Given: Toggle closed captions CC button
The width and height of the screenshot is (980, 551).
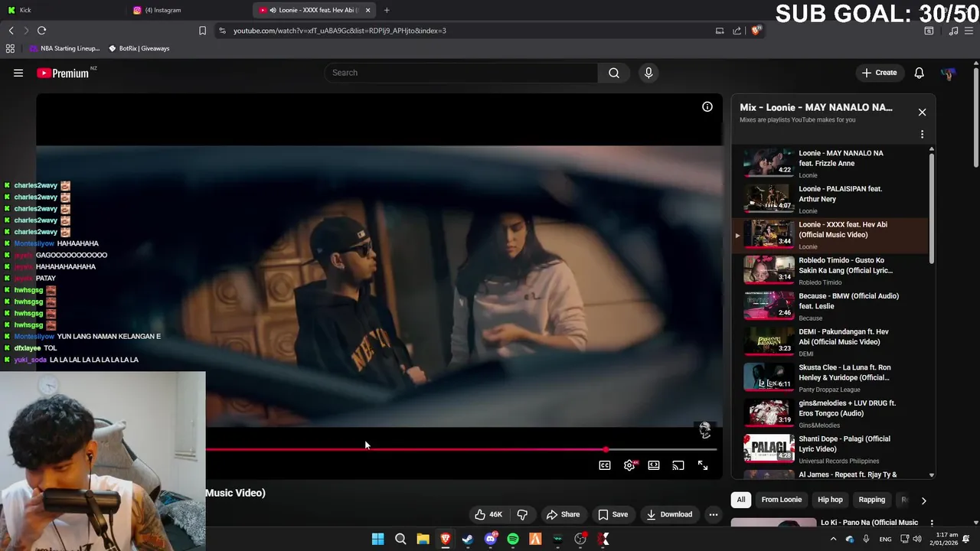Looking at the screenshot, I should [605, 465].
